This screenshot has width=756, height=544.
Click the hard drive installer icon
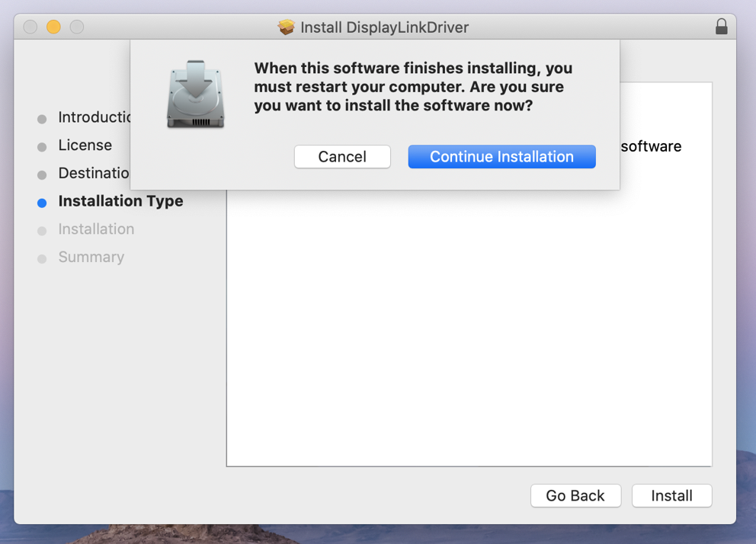[195, 94]
